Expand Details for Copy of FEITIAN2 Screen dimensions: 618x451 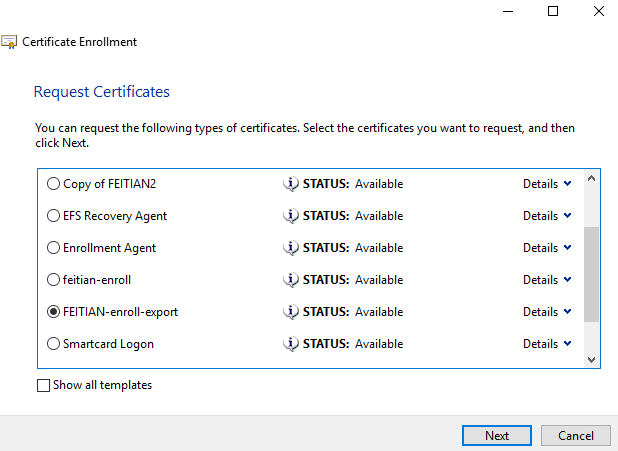547,184
